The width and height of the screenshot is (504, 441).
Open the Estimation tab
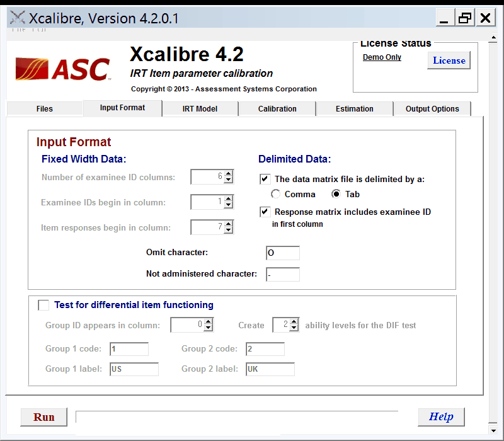click(x=354, y=108)
